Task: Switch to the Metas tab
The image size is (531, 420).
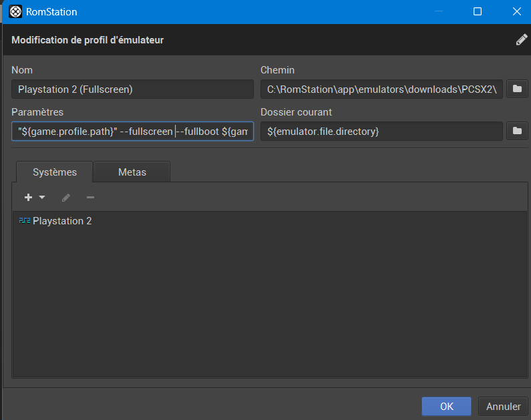Action: point(132,172)
